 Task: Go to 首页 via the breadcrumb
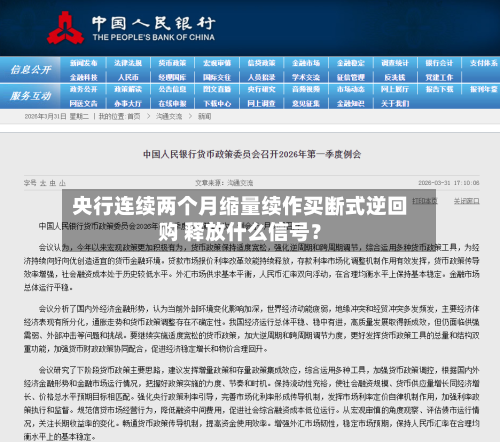click(x=134, y=116)
